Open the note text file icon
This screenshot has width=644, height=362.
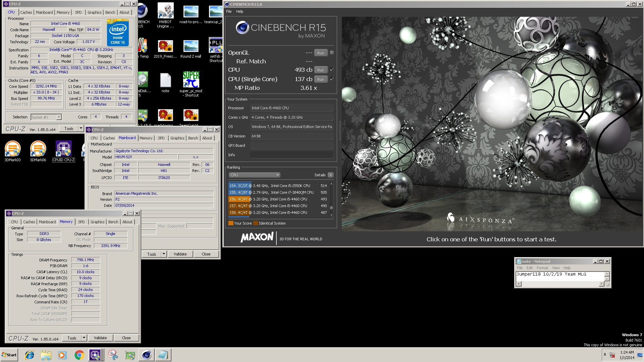pos(165,83)
